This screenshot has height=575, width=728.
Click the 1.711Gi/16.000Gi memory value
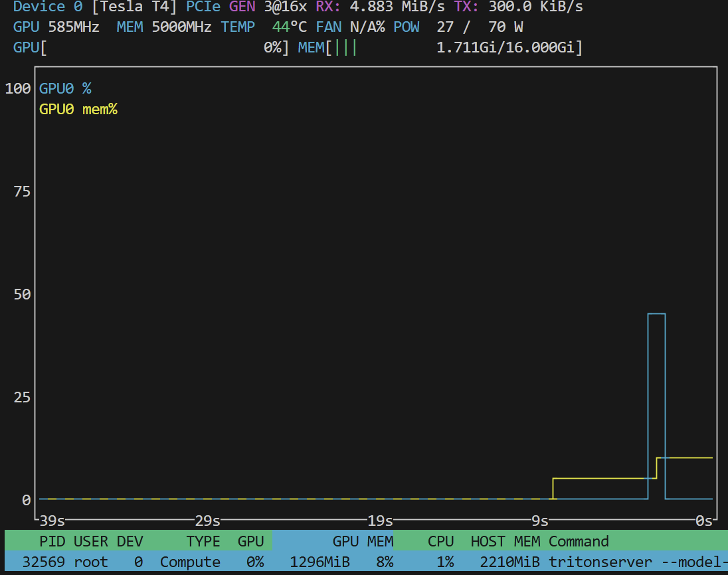pos(509,48)
